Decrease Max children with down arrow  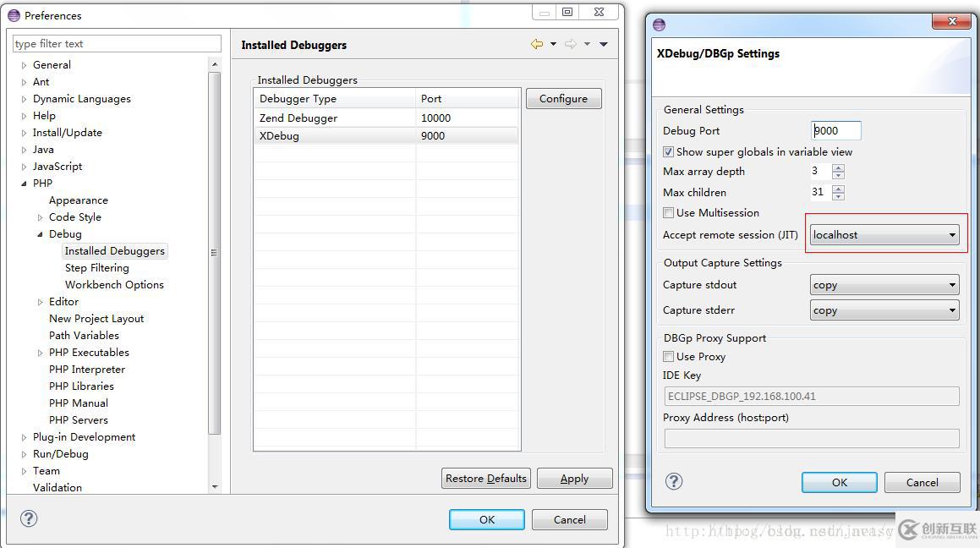point(838,196)
